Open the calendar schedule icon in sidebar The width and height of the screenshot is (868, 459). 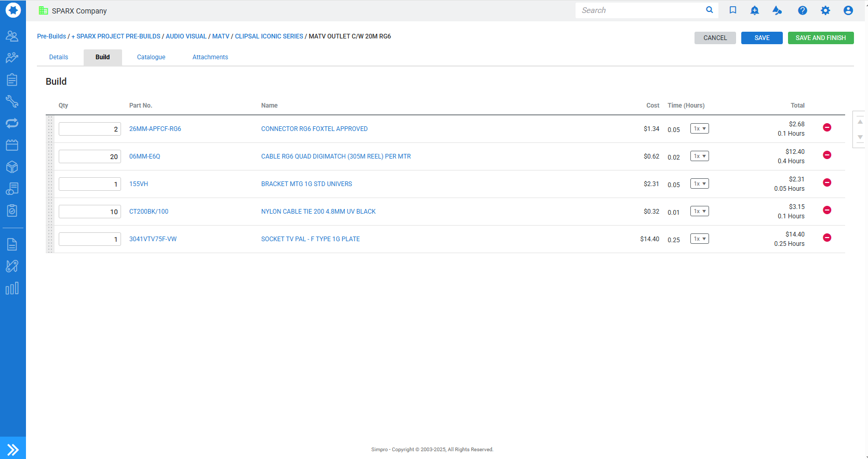pos(12,145)
